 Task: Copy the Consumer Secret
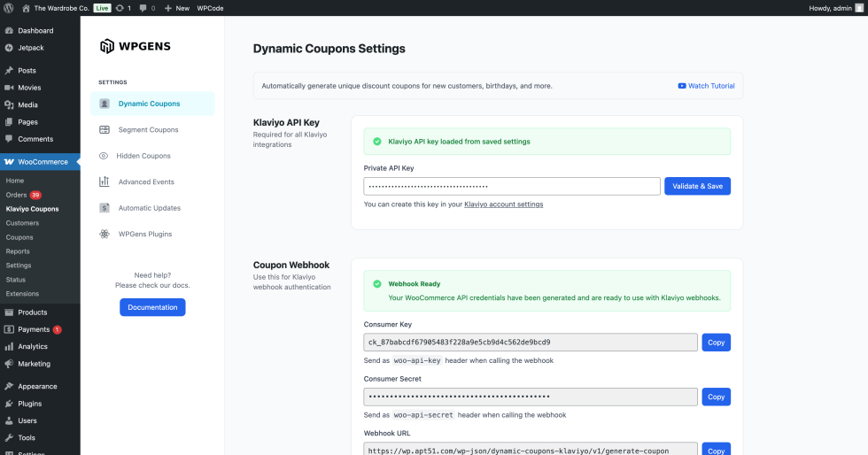pos(717,397)
